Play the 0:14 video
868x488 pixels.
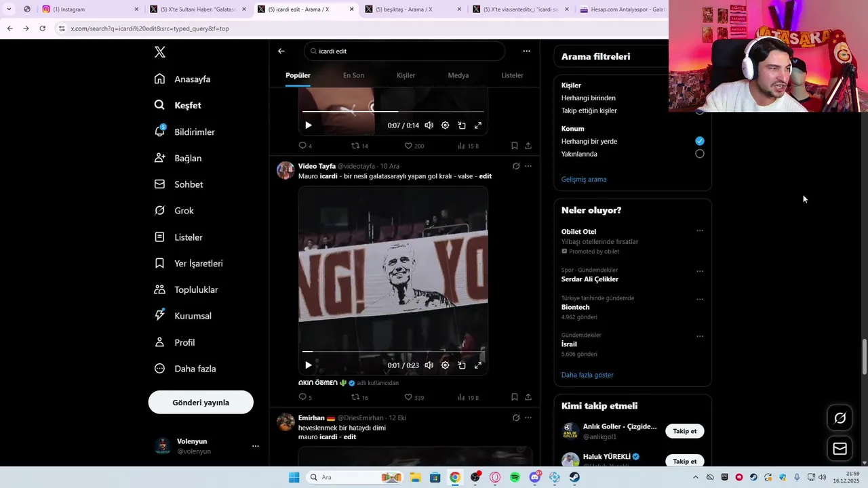pyautogui.click(x=309, y=125)
